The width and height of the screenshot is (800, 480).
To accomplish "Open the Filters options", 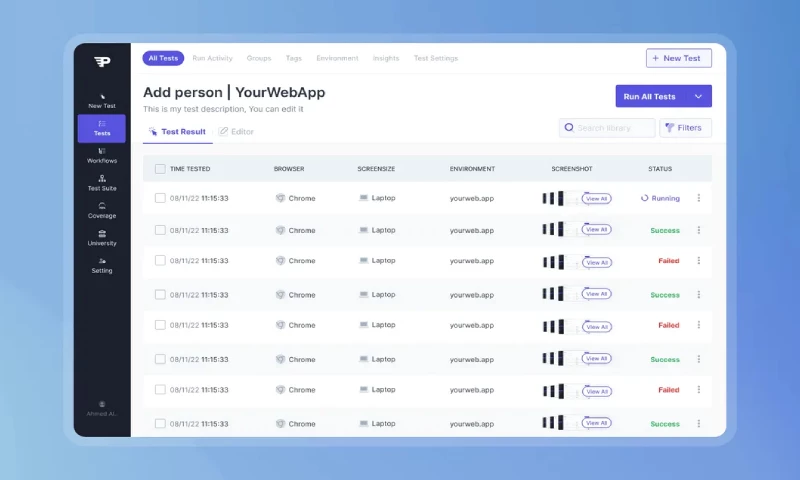I will click(685, 128).
